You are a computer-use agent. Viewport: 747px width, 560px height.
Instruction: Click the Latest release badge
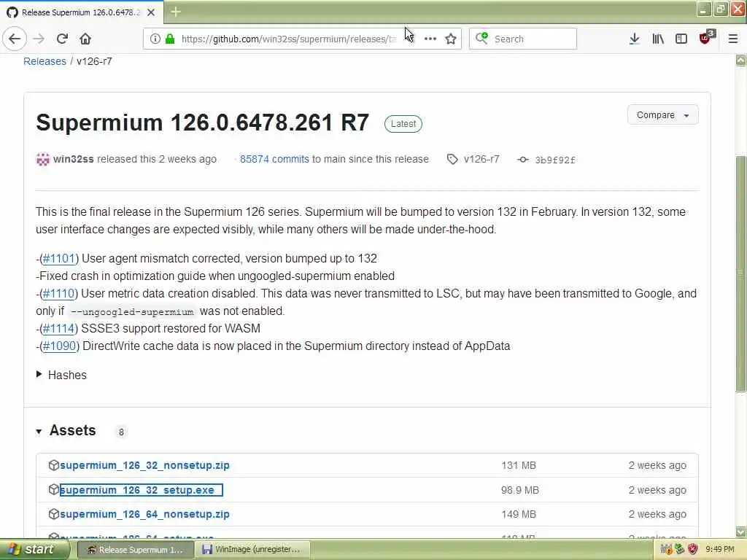click(x=403, y=124)
